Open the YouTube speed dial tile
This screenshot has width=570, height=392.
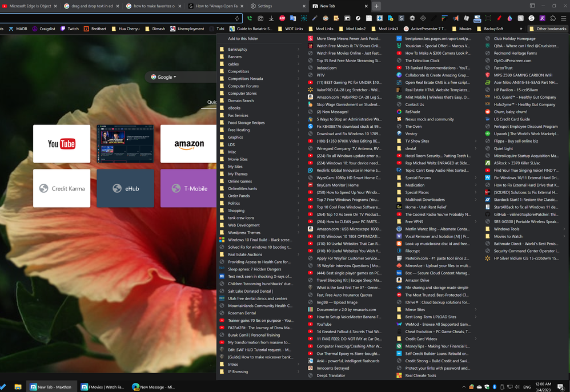62,144
